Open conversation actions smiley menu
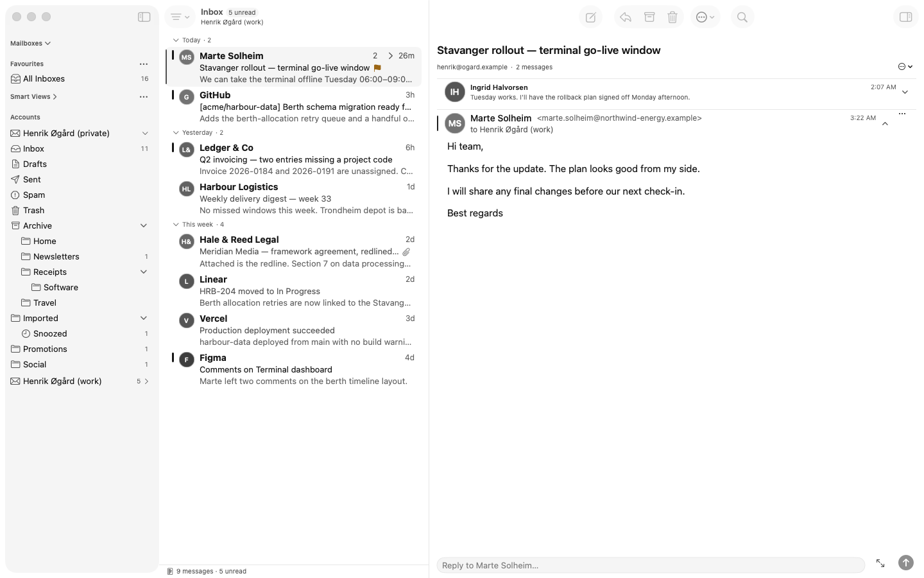Image resolution: width=924 pixels, height=578 pixels. (905, 67)
